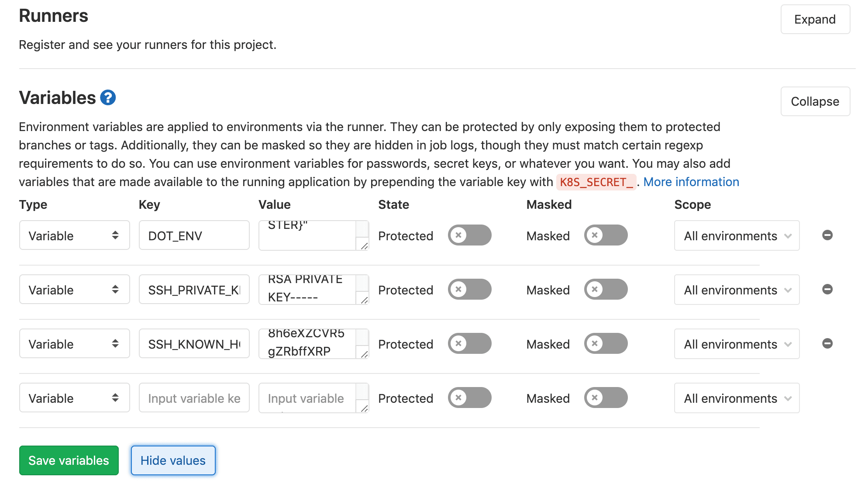Remove the SSH_KNOWN_HOSTS variable row
Viewport: 868px width, 491px height.
827,344
